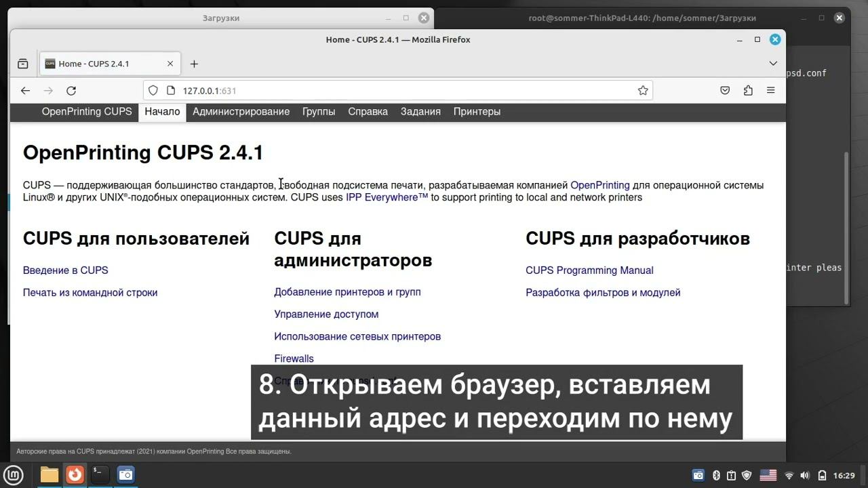Open the Администрирование menu tab
The width and height of the screenshot is (868, 488).
click(x=241, y=112)
